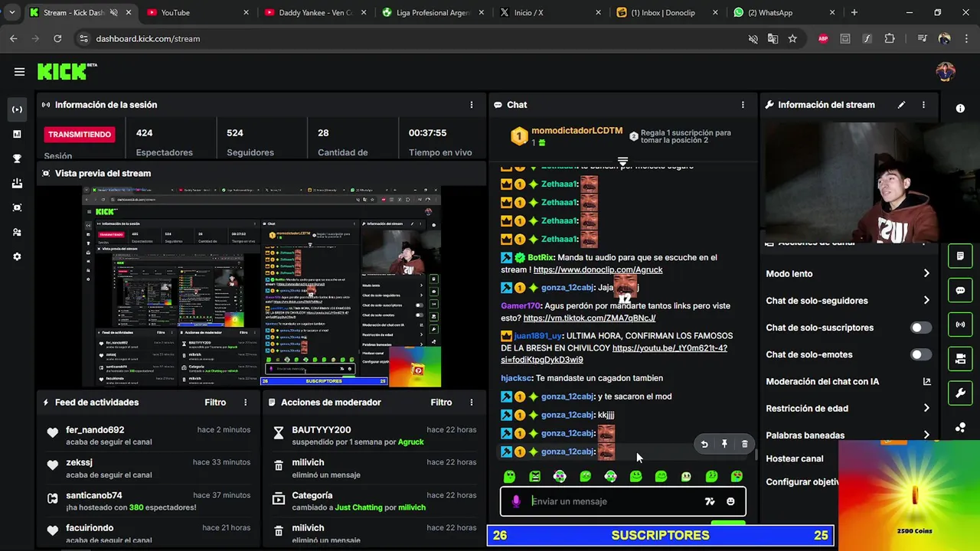Open the stream broadcast icon in left sidebar

point(17,109)
